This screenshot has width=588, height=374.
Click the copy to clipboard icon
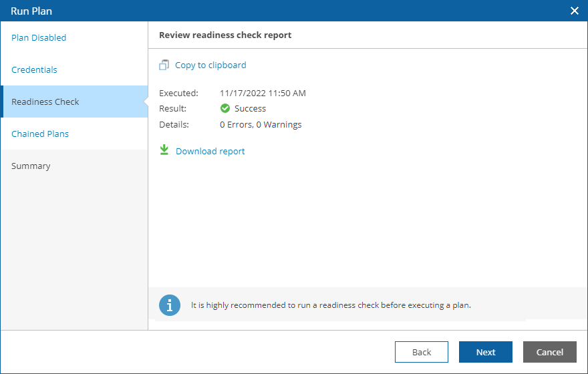(164, 65)
